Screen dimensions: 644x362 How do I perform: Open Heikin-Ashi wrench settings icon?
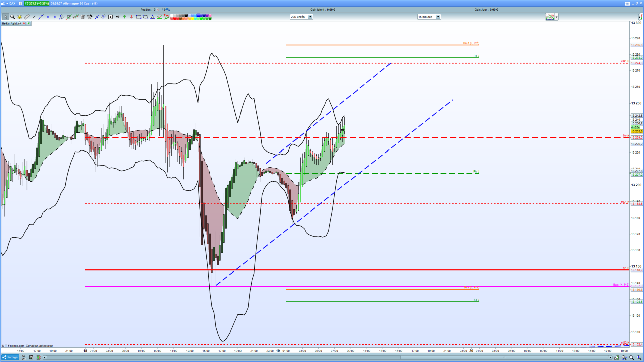19,23
